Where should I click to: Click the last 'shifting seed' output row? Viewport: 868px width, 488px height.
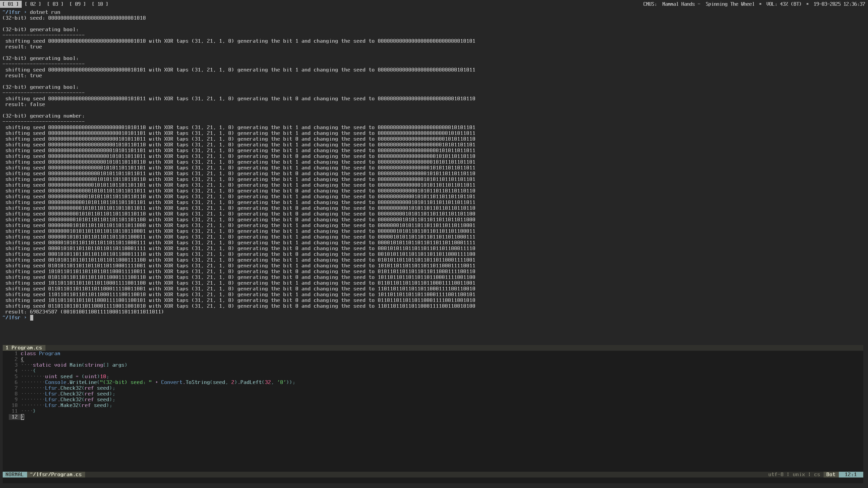coord(240,306)
